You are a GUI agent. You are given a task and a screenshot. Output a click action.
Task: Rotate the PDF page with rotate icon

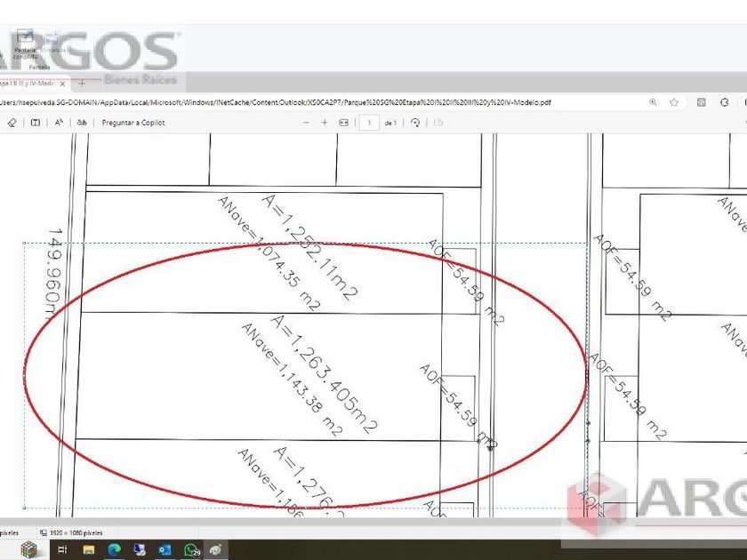415,123
